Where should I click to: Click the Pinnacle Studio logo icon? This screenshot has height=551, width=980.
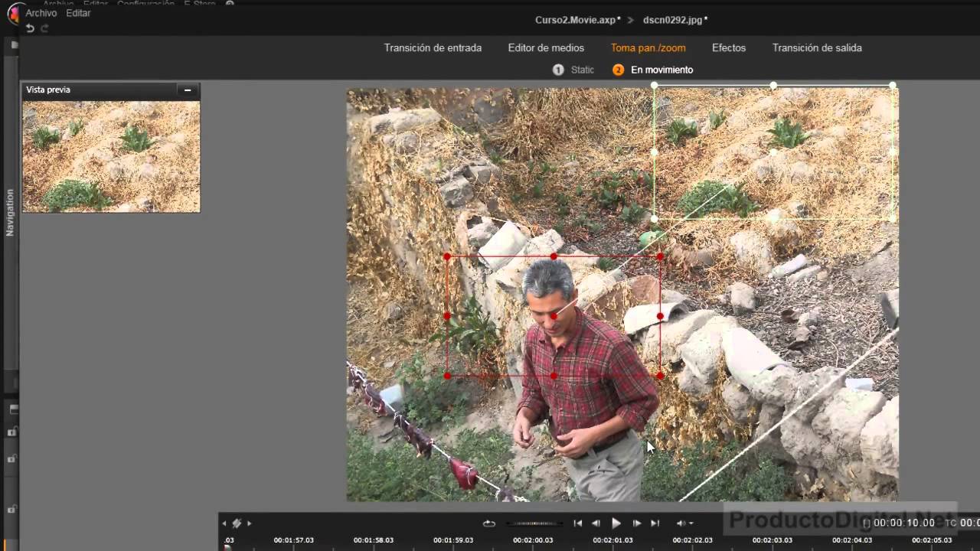[x=12, y=14]
